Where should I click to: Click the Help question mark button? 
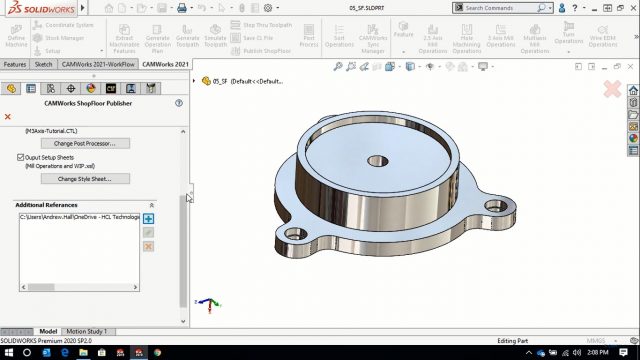click(574, 8)
